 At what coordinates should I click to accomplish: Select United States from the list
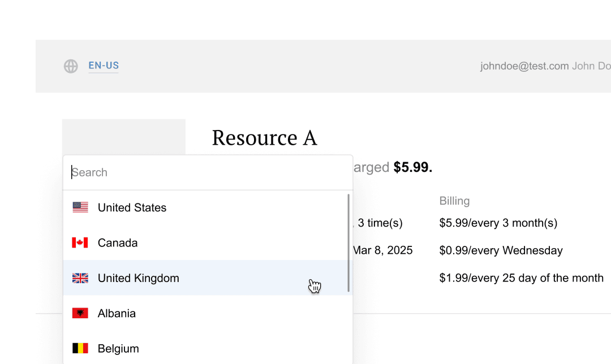pyautogui.click(x=132, y=208)
